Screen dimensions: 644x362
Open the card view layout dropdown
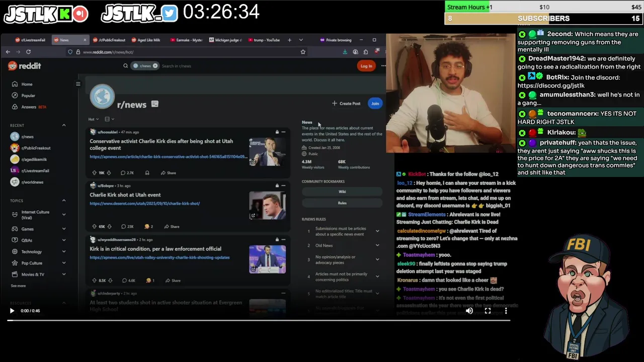[x=109, y=119]
